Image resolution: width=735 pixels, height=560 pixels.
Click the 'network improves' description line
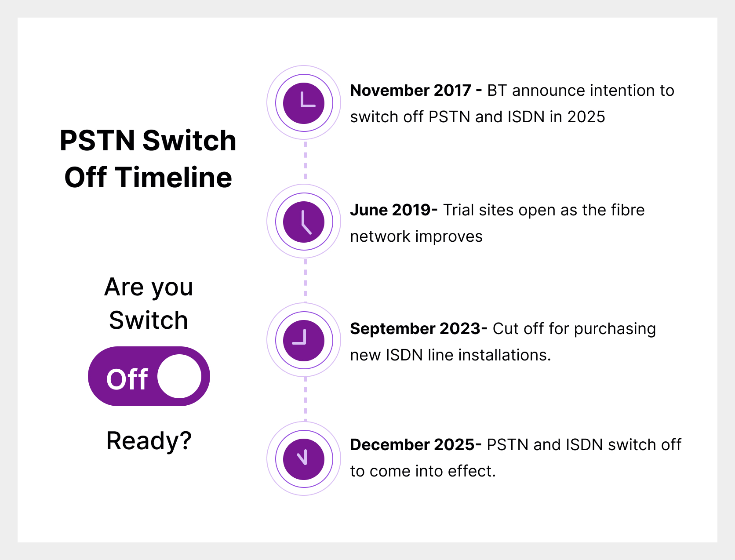click(x=416, y=236)
